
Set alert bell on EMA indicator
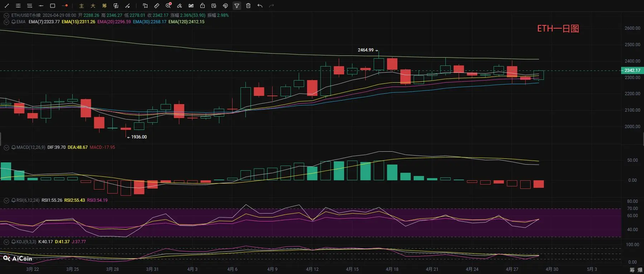click(x=14, y=22)
